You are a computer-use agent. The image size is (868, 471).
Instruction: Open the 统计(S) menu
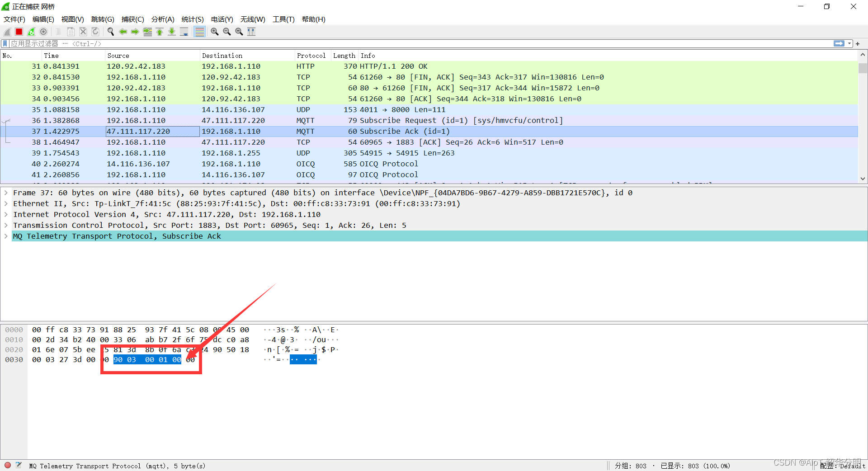click(x=192, y=19)
